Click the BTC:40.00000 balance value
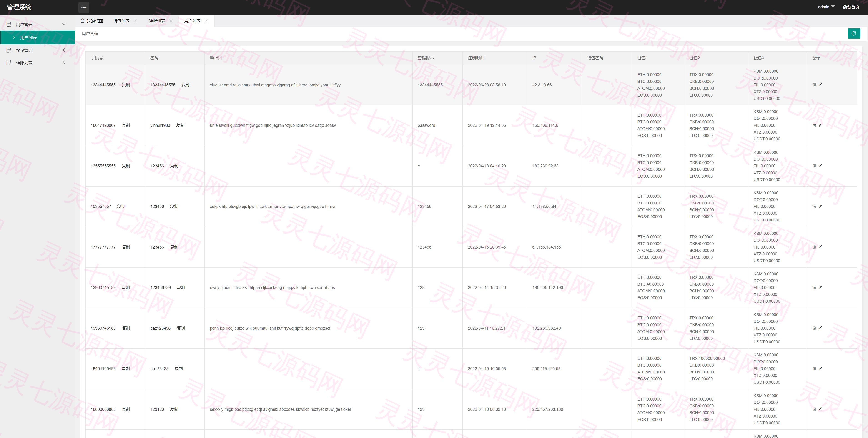868x438 pixels. coord(650,284)
